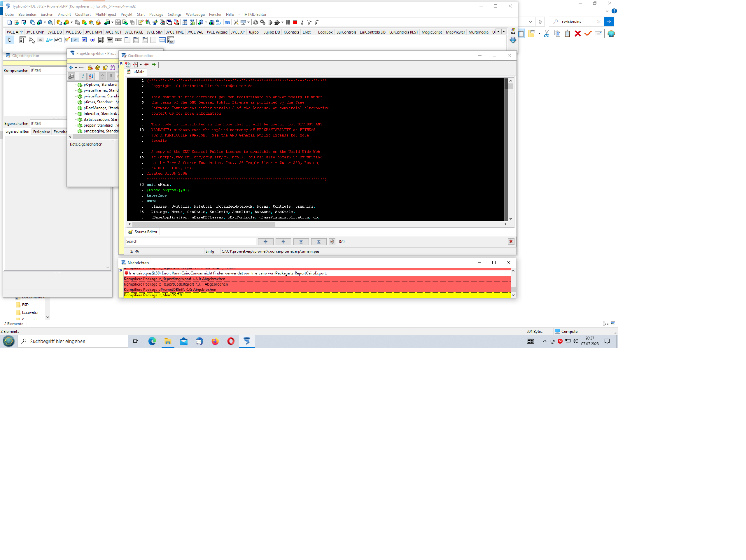Open dropdown arrow next to run-with-debug icon
The height and width of the screenshot is (560, 746).
[282, 22]
